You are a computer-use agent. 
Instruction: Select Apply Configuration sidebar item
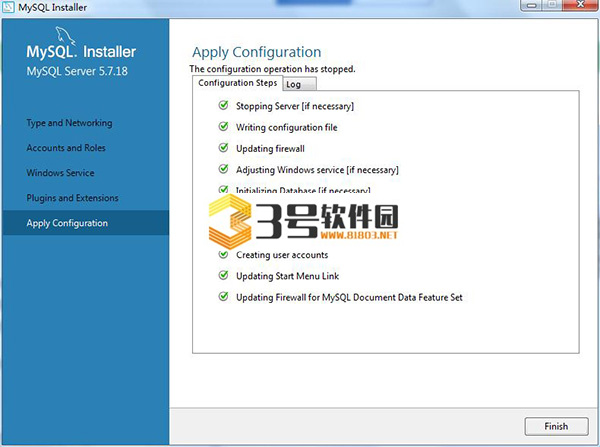(85, 223)
